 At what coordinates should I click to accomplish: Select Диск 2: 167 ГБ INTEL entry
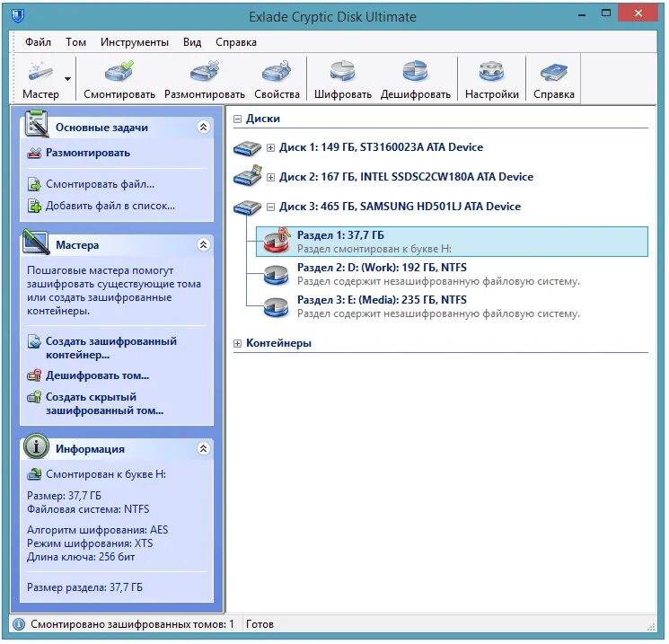coord(406,177)
